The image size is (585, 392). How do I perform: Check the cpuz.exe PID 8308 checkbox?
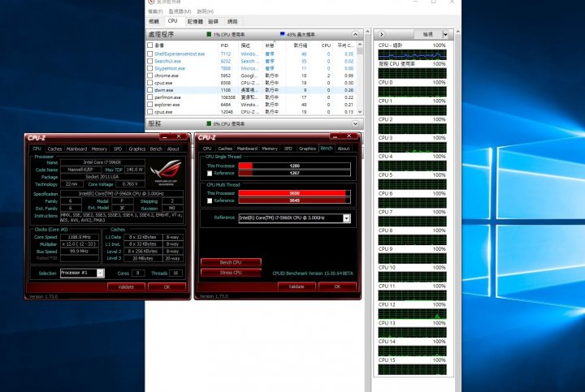pos(150,83)
